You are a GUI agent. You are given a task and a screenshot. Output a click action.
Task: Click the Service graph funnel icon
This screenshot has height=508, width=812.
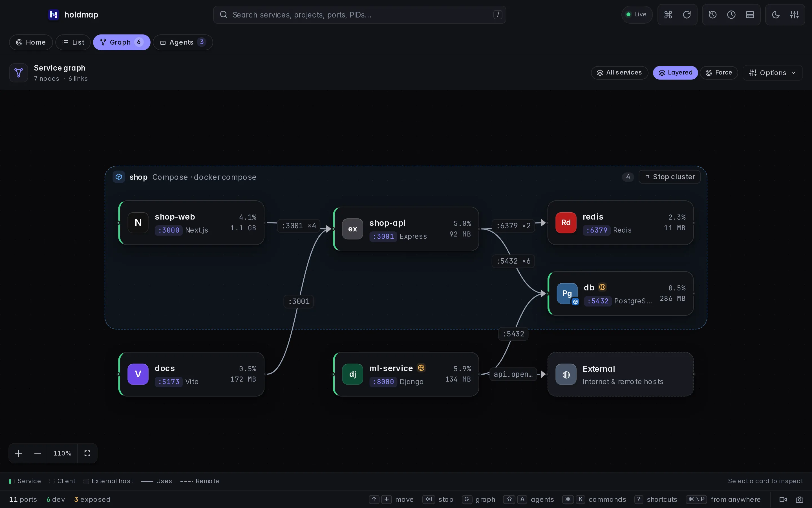(x=18, y=73)
